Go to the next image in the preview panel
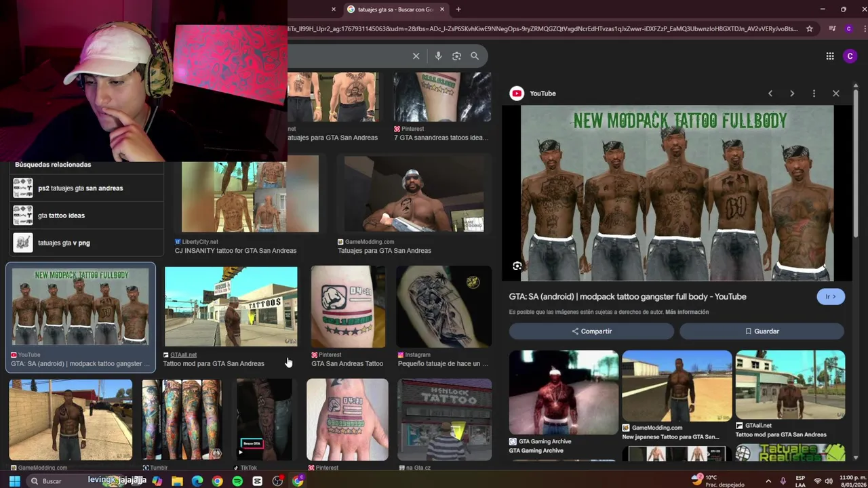Screen dimensions: 868x488 click(792, 94)
